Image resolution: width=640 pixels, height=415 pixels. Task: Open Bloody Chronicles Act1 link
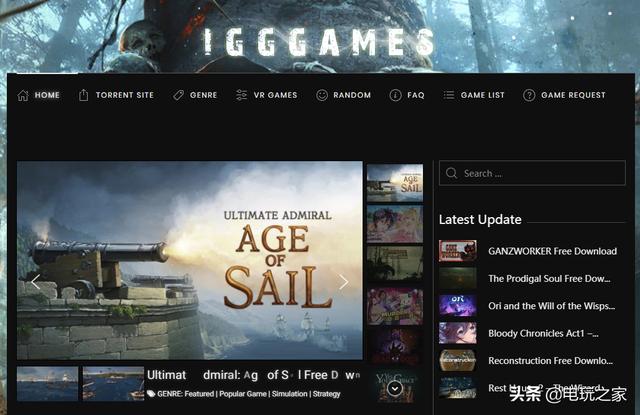pyautogui.click(x=543, y=333)
